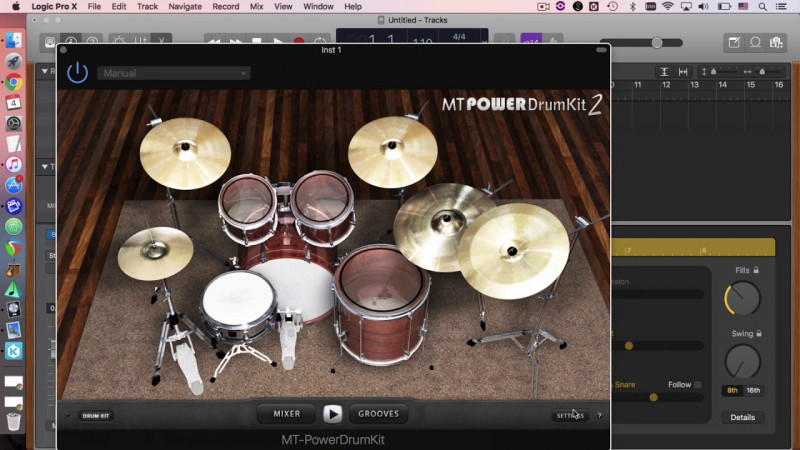Click the Details button
This screenshot has height=450, width=800.
click(742, 417)
